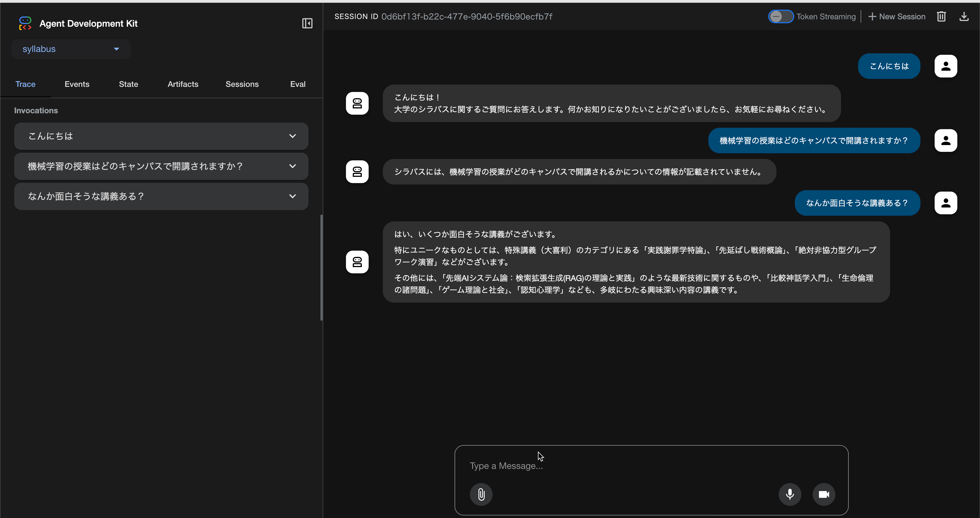Attach a file using the paperclip icon
The width and height of the screenshot is (980, 518).
(x=481, y=494)
